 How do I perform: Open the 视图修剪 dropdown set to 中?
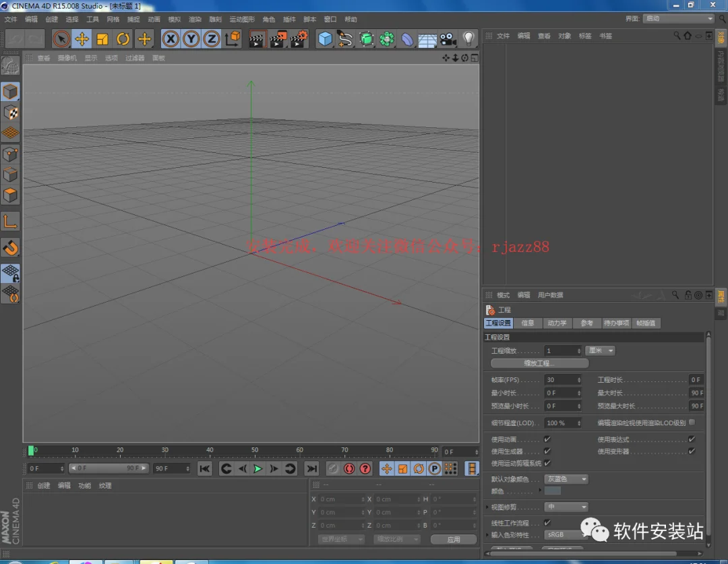coord(566,507)
